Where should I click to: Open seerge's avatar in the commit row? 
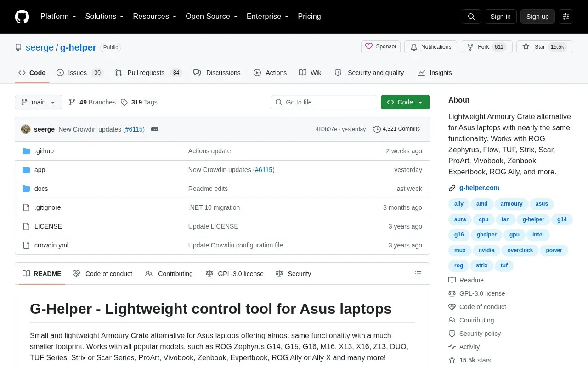tap(26, 129)
